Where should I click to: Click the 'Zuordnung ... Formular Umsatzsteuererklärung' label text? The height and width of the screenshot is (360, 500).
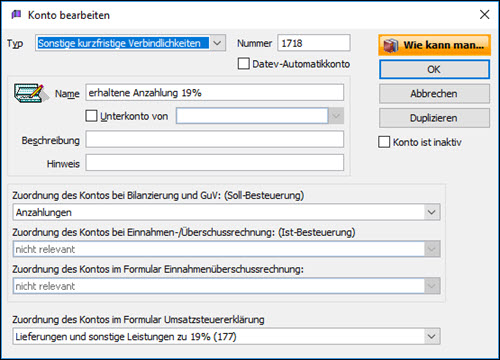(x=138, y=320)
